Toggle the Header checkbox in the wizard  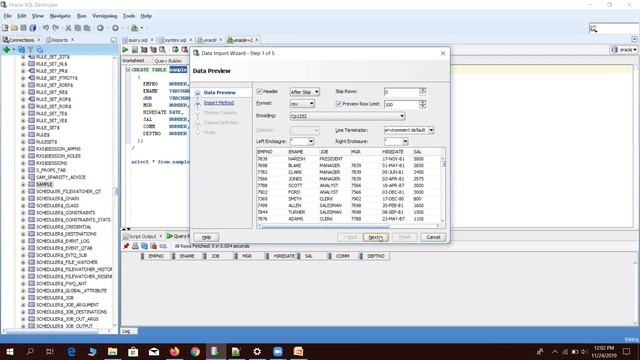259,91
